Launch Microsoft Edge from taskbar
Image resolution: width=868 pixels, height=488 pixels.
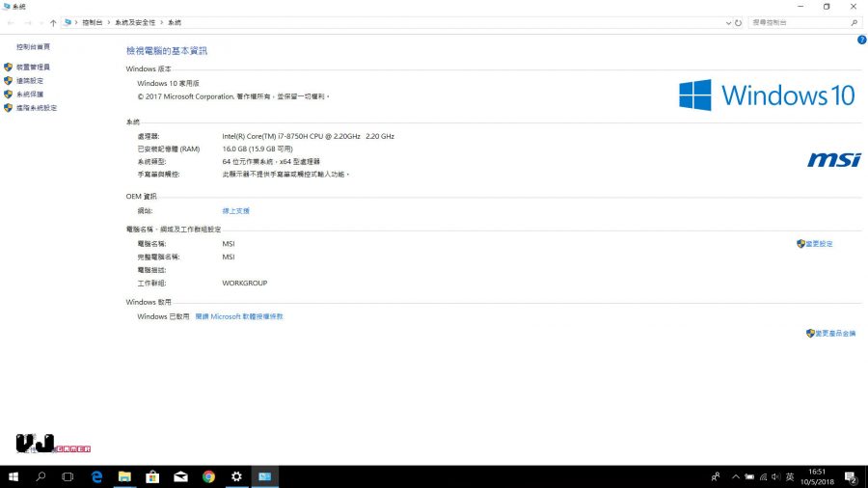pyautogui.click(x=96, y=476)
